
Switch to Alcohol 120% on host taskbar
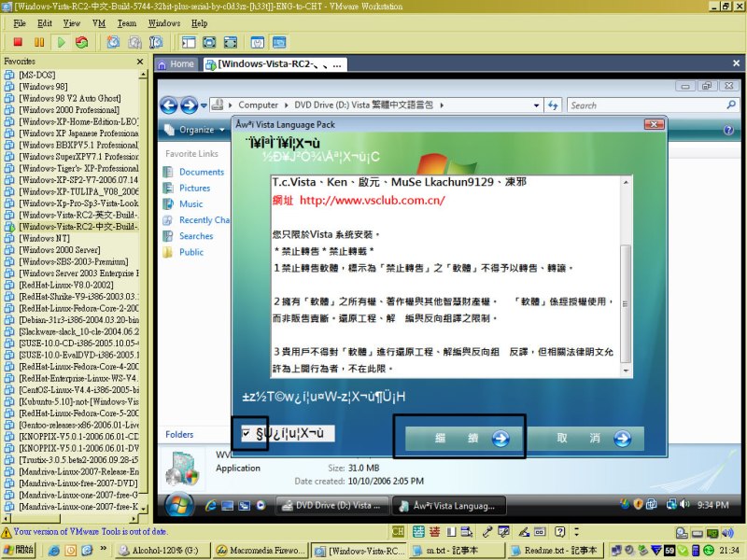pyautogui.click(x=162, y=550)
